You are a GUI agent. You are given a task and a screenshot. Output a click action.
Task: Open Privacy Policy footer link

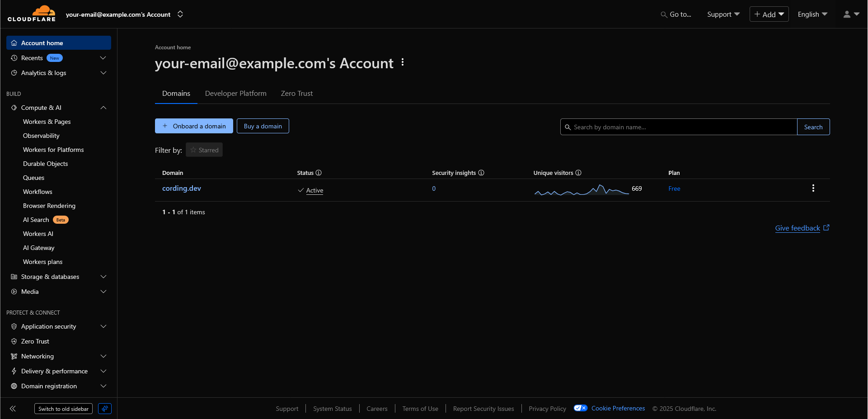coord(547,409)
